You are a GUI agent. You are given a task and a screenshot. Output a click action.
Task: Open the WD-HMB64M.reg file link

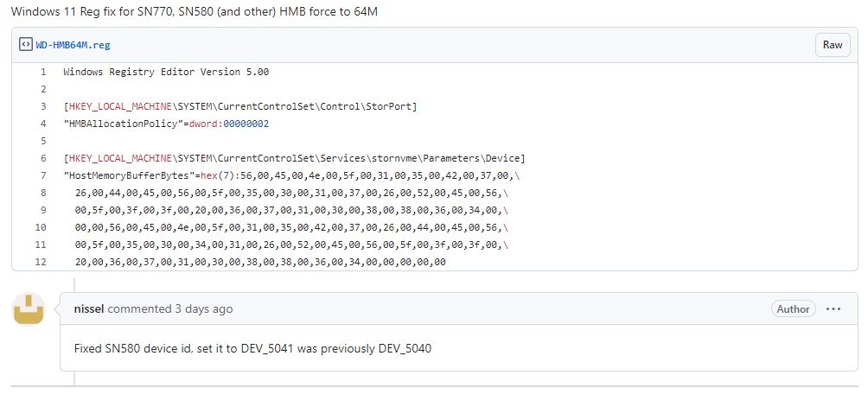click(x=73, y=46)
